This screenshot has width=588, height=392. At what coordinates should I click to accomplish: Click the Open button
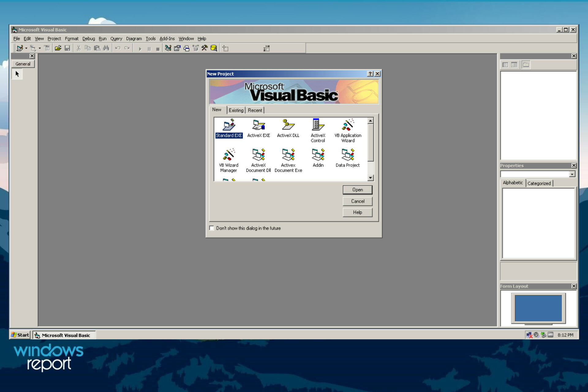point(357,190)
